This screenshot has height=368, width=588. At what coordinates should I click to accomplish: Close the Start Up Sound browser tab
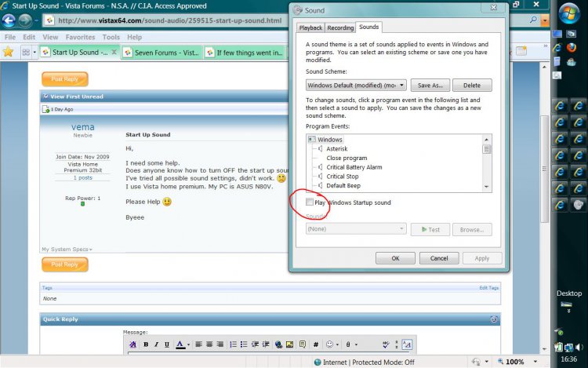[x=114, y=52]
